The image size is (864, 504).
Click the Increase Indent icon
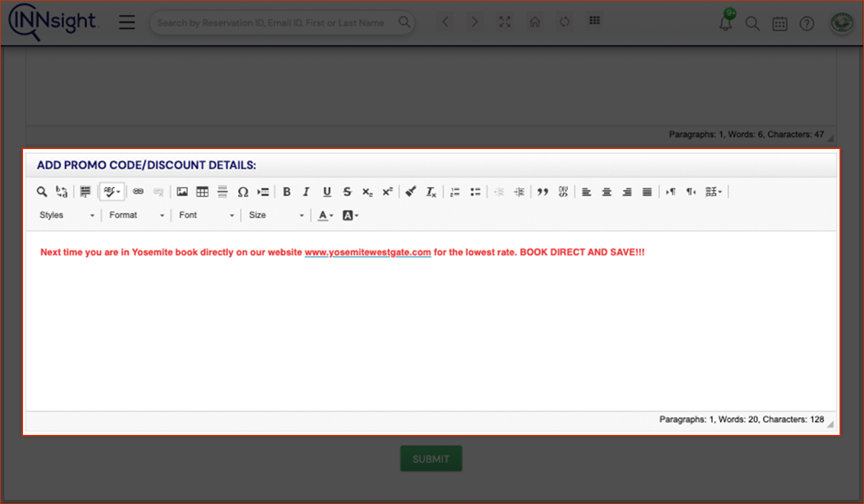[x=519, y=192]
